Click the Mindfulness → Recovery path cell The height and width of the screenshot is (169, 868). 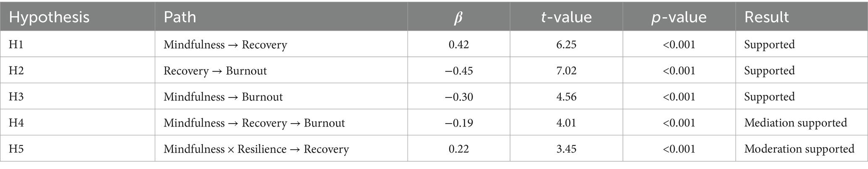(225, 44)
